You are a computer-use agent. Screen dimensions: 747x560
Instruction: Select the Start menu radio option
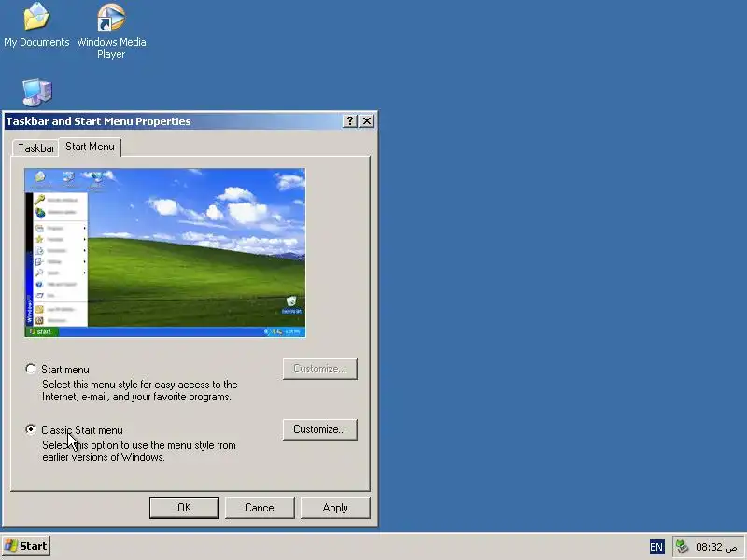[31, 369]
